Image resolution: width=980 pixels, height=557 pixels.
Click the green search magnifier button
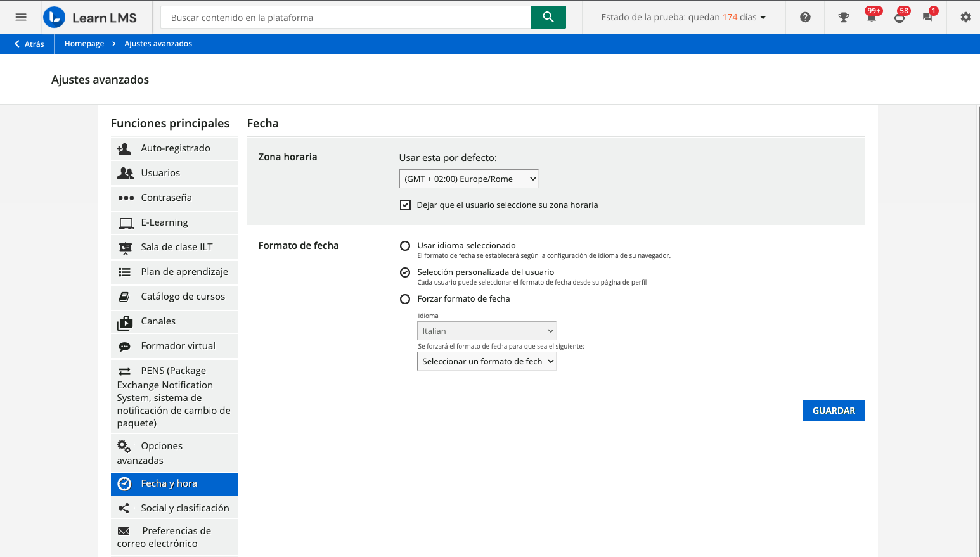pyautogui.click(x=548, y=17)
